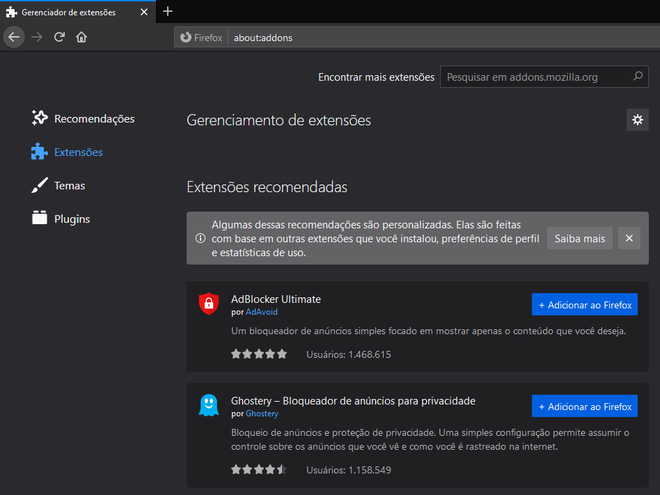This screenshot has height=495, width=660.
Task: Add AdBlocker Ultimate to Firefox
Action: [585, 304]
